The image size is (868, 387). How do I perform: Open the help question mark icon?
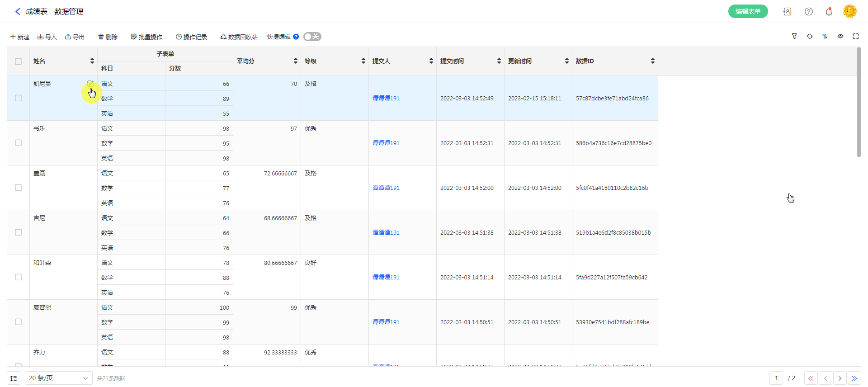click(809, 12)
